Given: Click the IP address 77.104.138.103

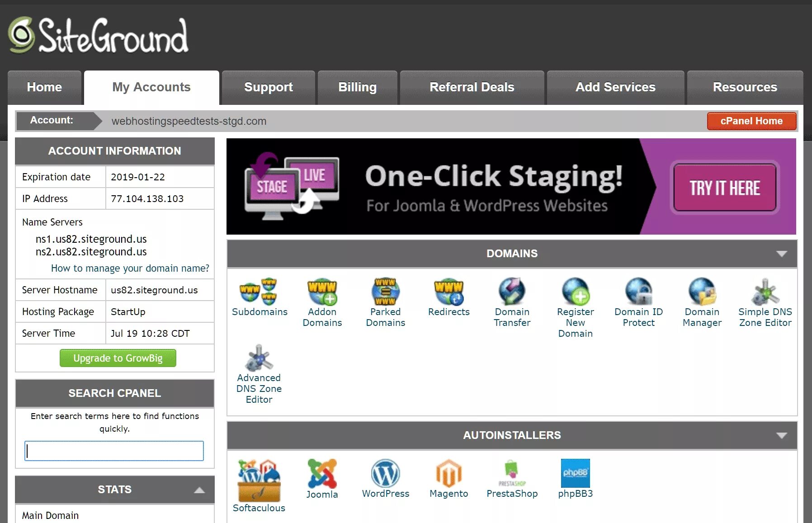Looking at the screenshot, I should [147, 199].
